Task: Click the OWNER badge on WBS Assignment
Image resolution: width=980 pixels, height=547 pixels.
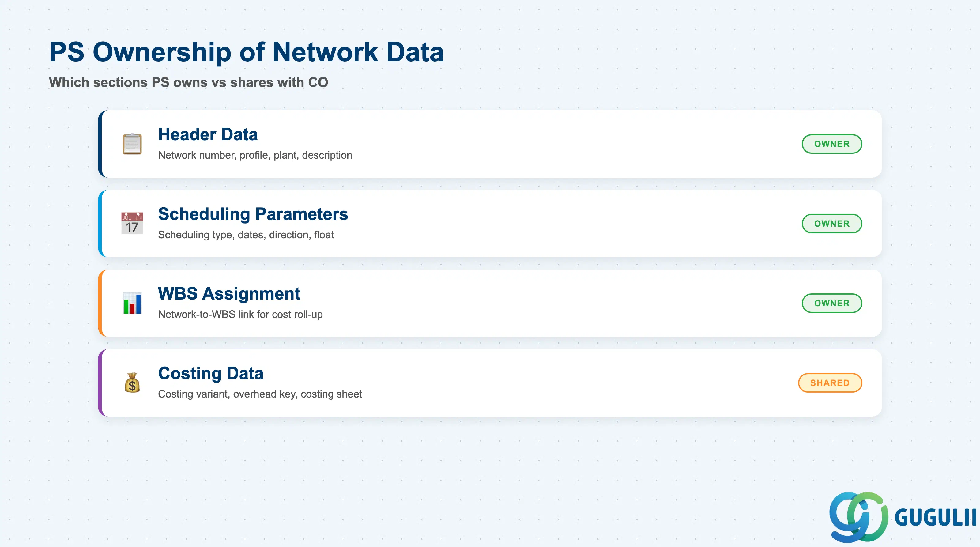Action: click(832, 303)
